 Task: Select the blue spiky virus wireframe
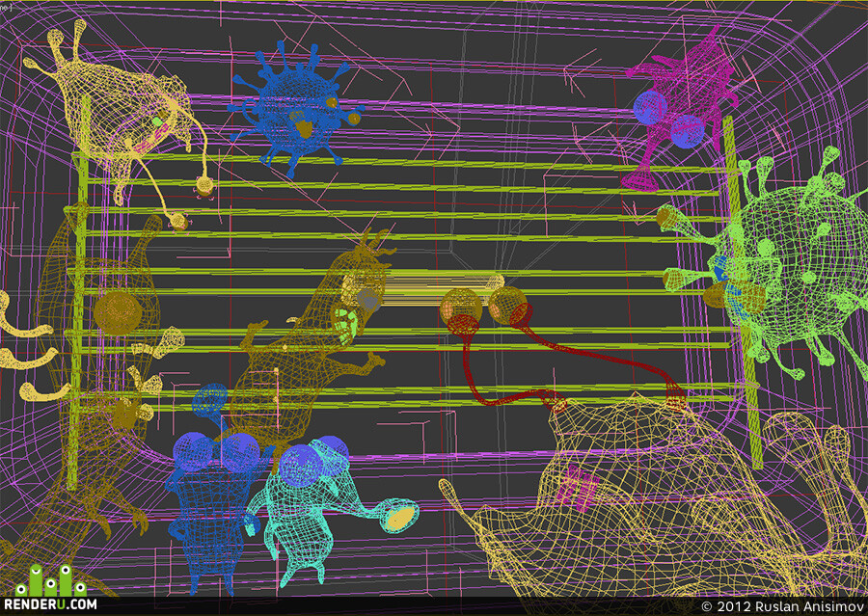pos(296,108)
